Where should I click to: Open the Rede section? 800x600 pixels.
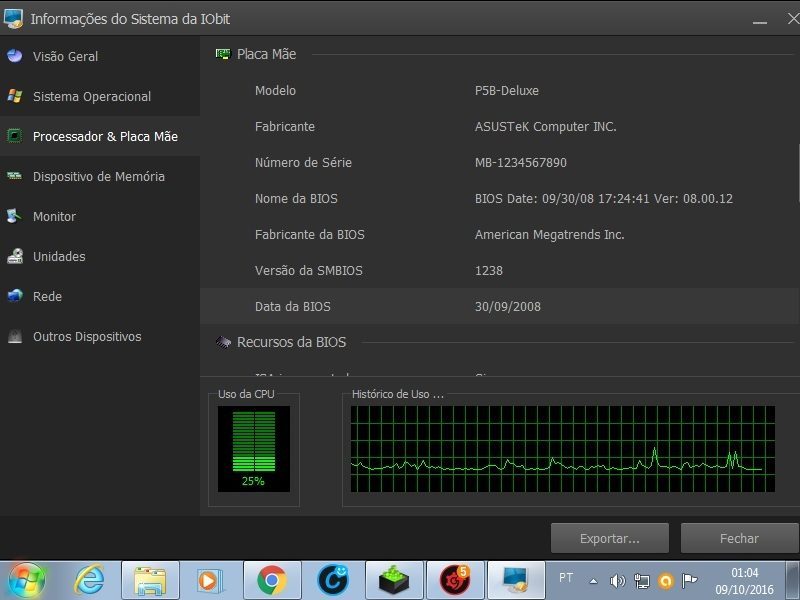(47, 296)
